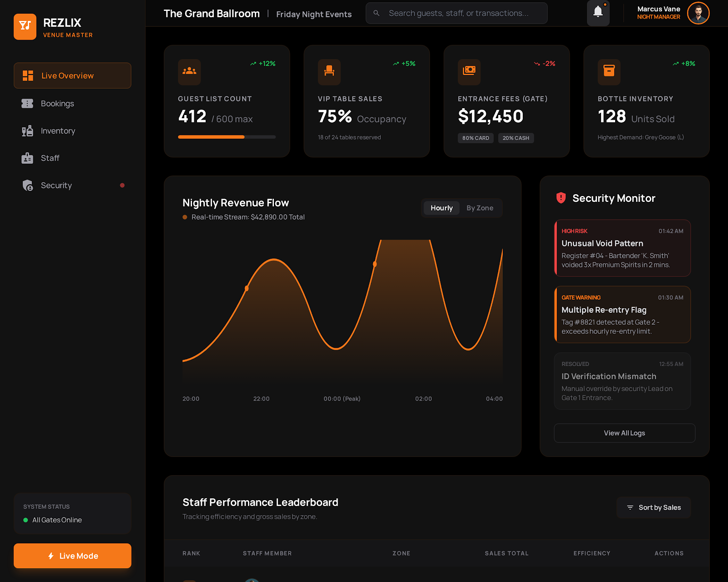Open the Sort by Sales dropdown
Screen dimensions: 728x582
click(x=653, y=507)
